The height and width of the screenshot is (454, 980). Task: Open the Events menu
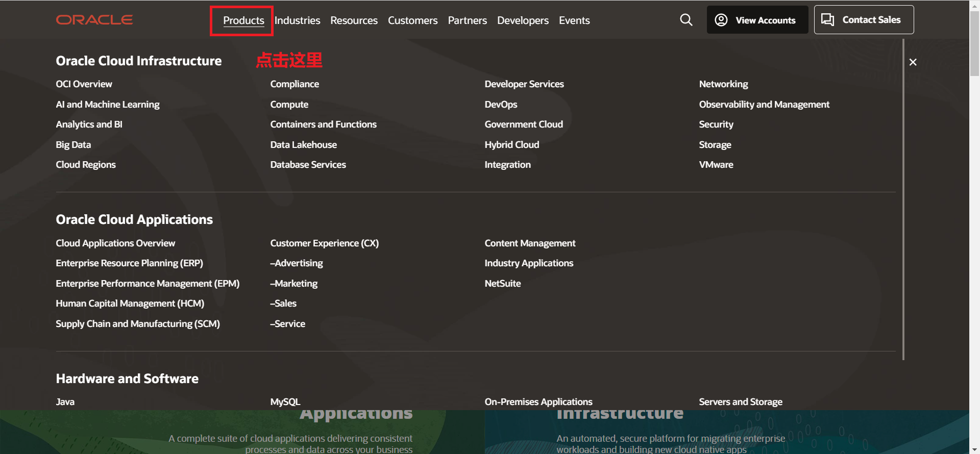[574, 20]
